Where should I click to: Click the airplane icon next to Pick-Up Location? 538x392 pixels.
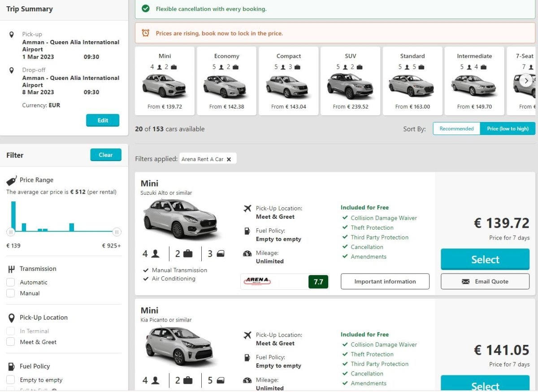(x=247, y=209)
